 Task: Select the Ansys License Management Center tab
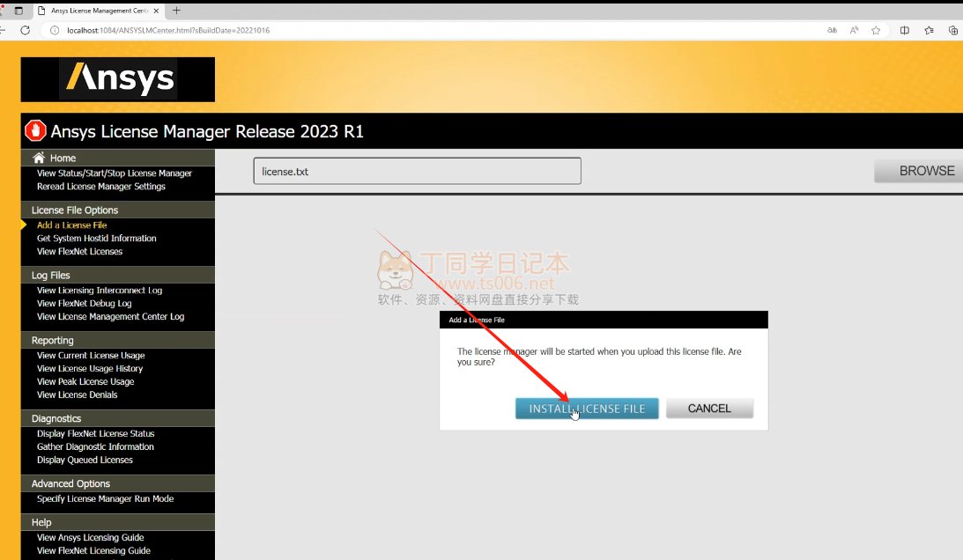98,11
